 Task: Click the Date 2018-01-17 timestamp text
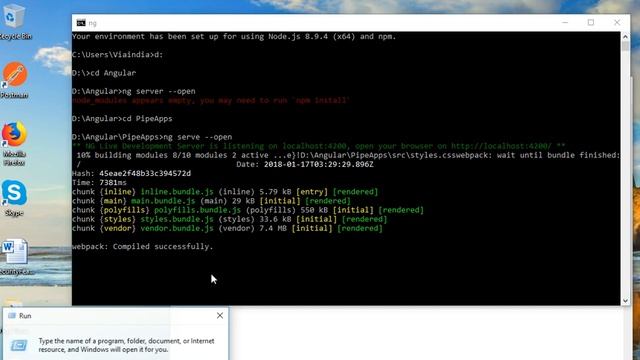305,164
